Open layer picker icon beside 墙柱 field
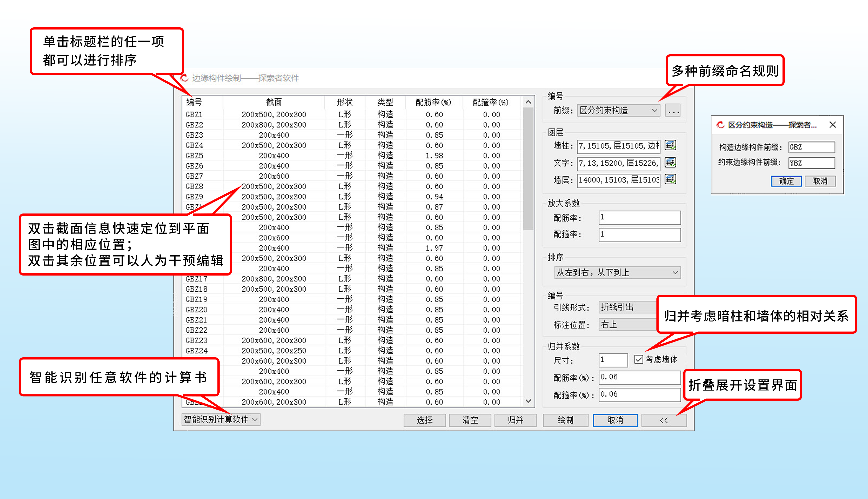This screenshot has width=868, height=499. point(670,145)
